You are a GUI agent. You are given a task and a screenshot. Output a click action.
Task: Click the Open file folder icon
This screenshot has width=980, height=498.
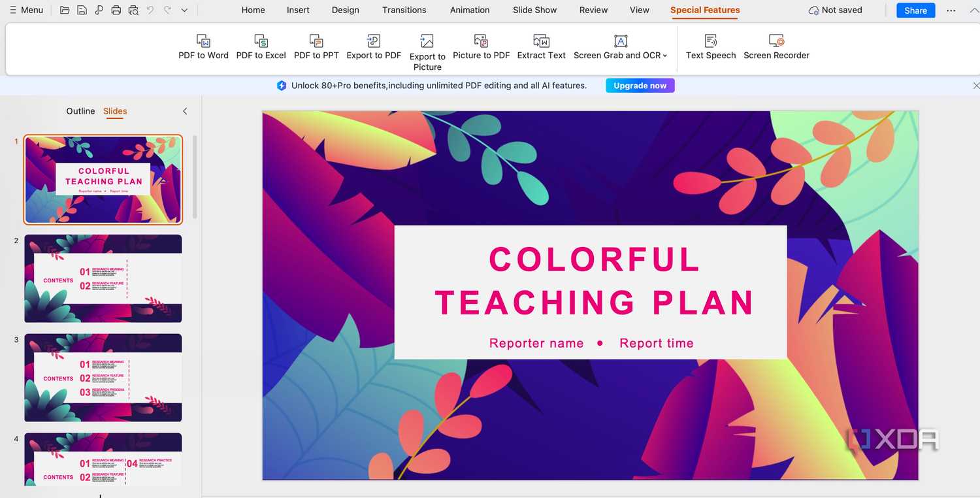pyautogui.click(x=64, y=10)
